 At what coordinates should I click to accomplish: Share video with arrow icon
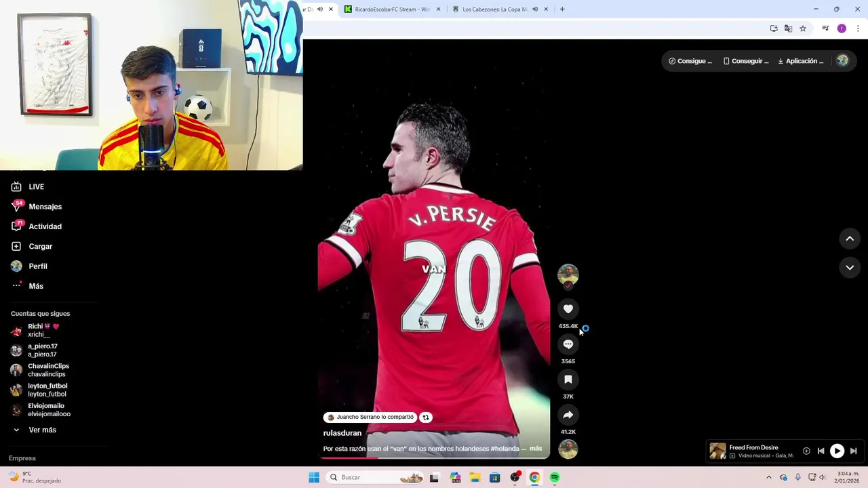click(x=568, y=415)
